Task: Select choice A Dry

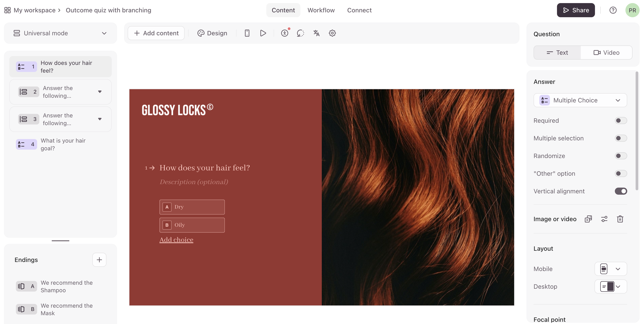Action: point(192,207)
